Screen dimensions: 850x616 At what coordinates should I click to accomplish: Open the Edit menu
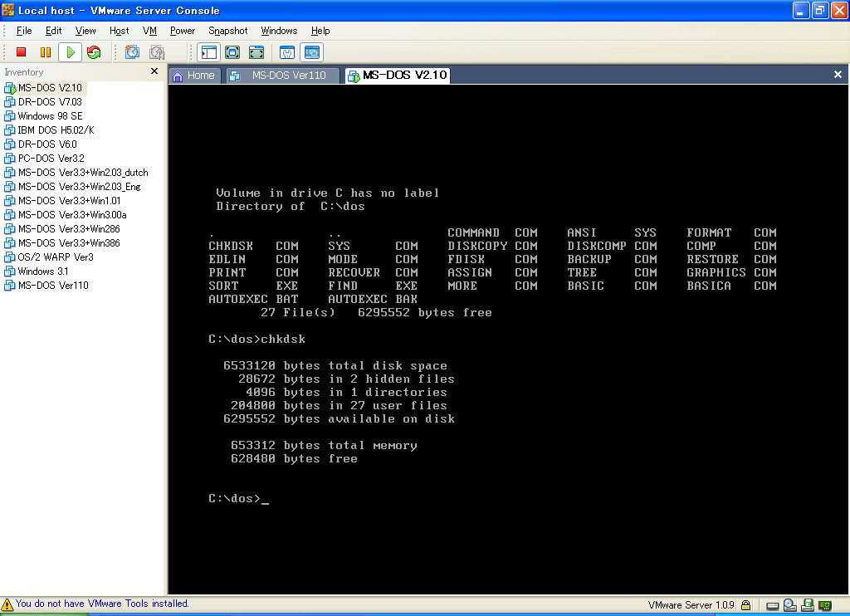(x=53, y=31)
